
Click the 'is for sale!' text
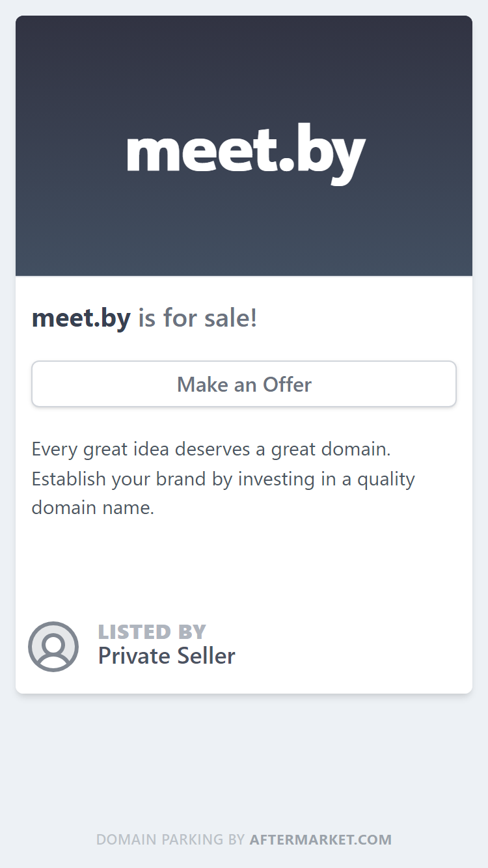(x=198, y=318)
